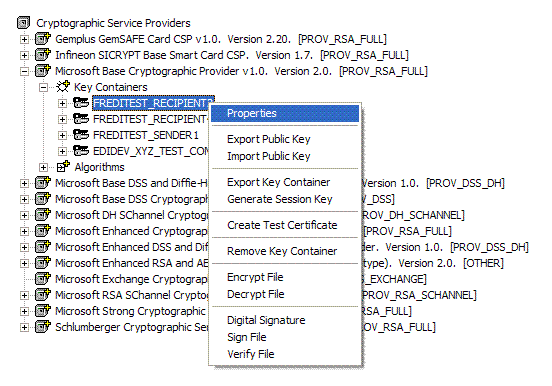
Task: Select Export Public Key menu entry
Action: (269, 139)
